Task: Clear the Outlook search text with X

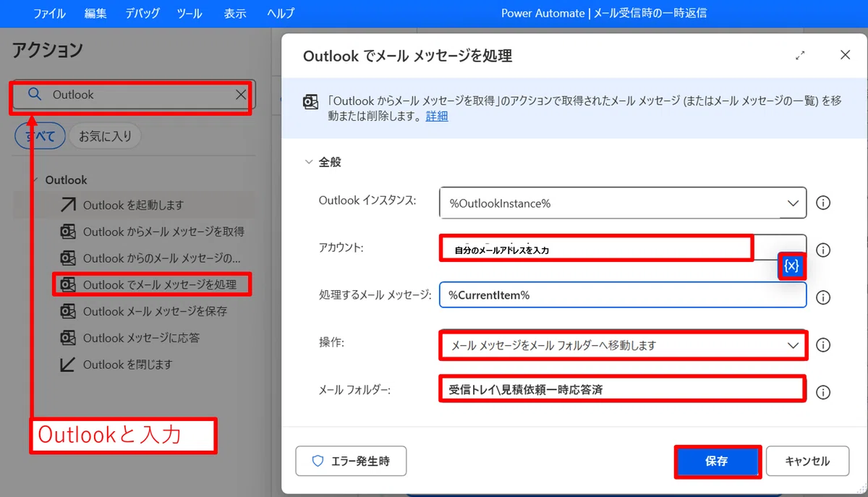Action: pos(241,95)
